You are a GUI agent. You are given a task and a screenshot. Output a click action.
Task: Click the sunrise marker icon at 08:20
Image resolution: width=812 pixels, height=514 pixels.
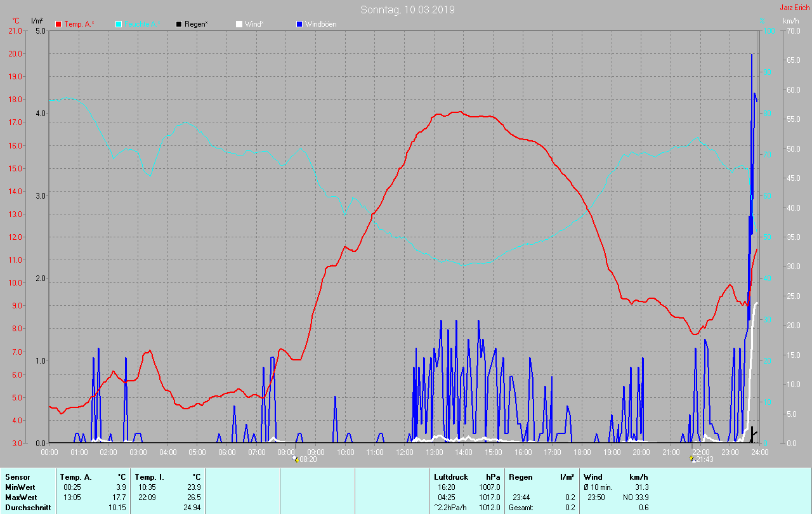point(295,459)
